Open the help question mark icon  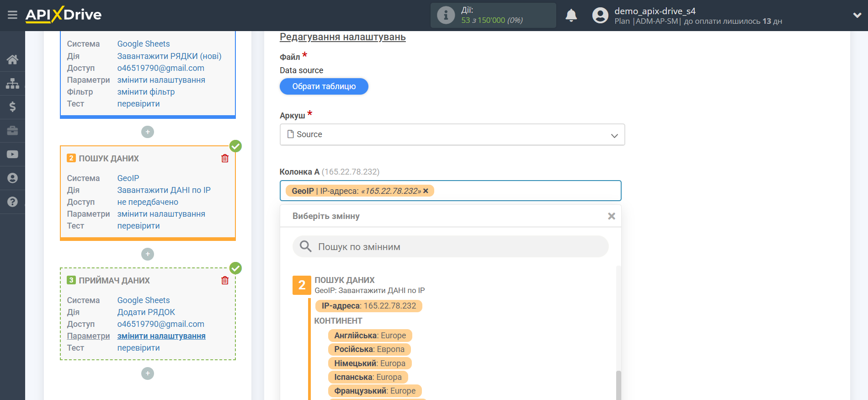click(12, 202)
